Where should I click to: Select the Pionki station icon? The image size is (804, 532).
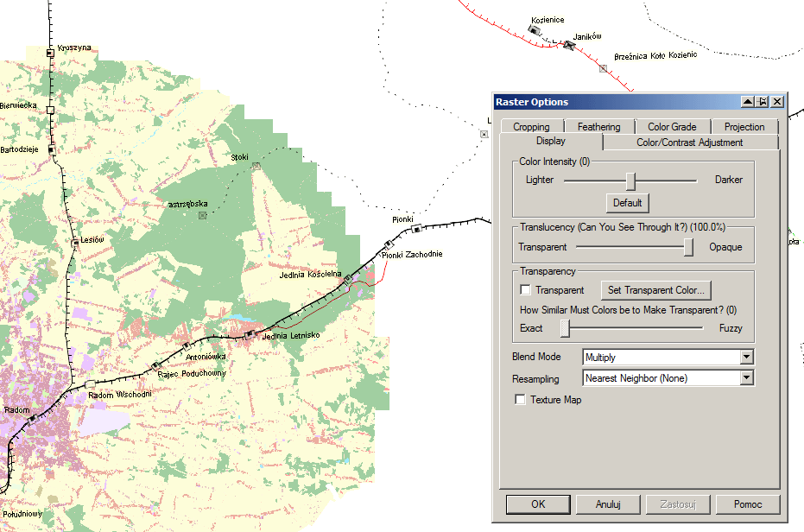coord(416,229)
